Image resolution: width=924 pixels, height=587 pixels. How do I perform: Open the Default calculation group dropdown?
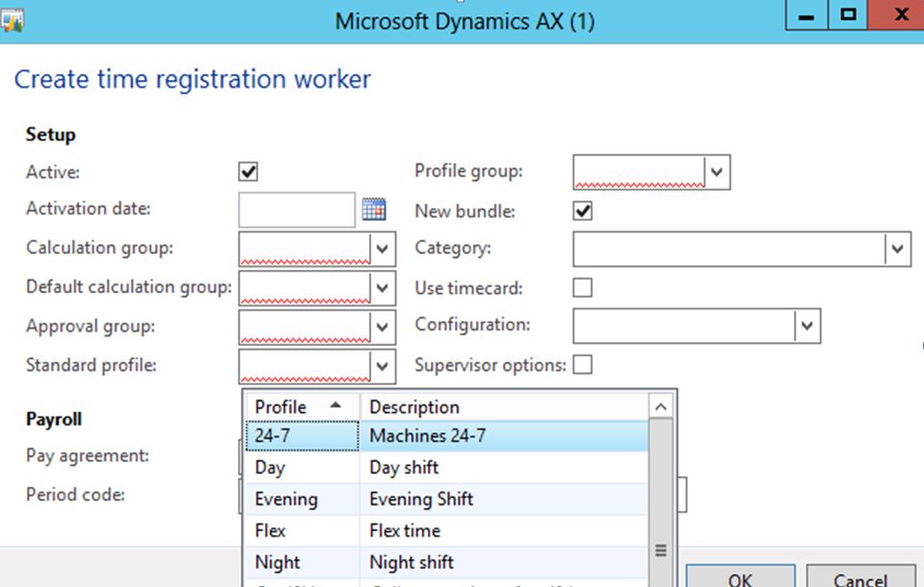tap(383, 287)
